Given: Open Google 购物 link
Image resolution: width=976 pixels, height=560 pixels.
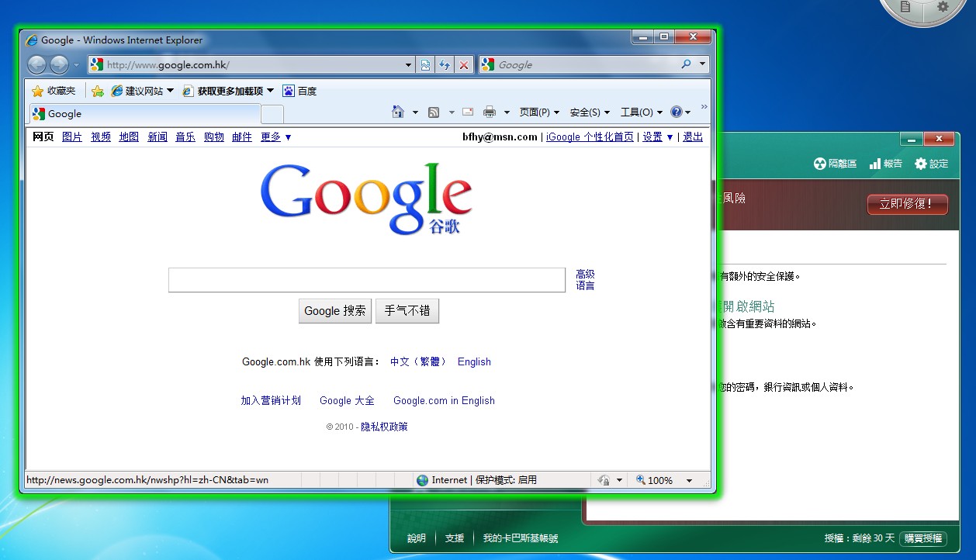Looking at the screenshot, I should point(214,137).
